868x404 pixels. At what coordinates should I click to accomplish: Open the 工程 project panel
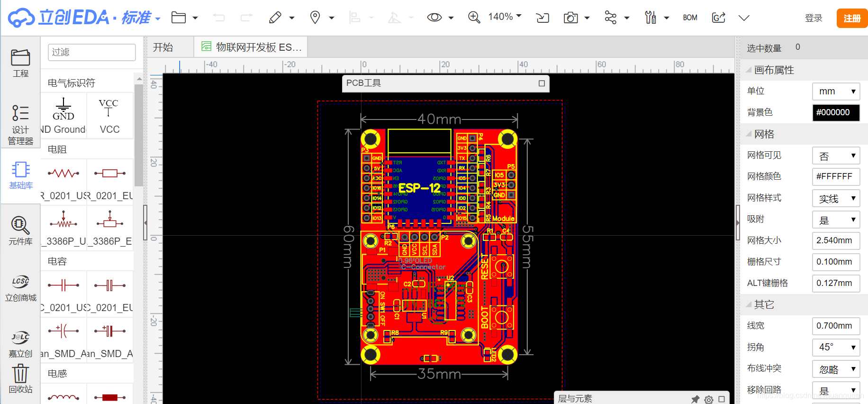point(20,64)
